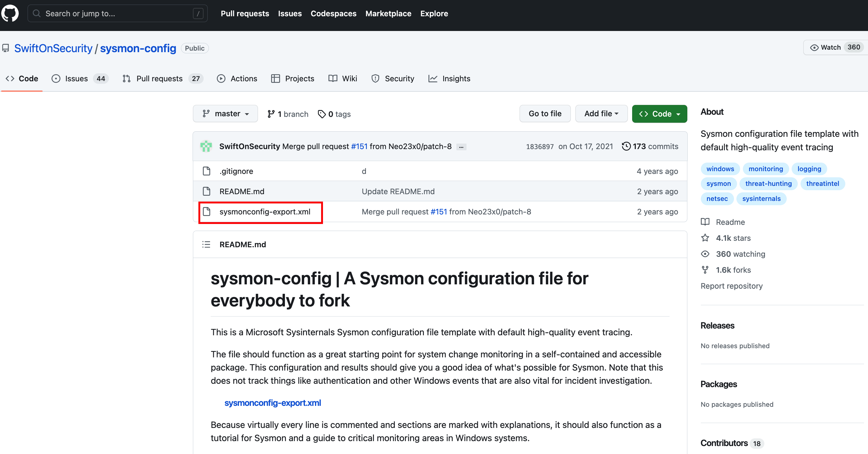Click the repository book icon beside SwiftOnSecurity
The width and height of the screenshot is (868, 454).
pyautogui.click(x=6, y=48)
